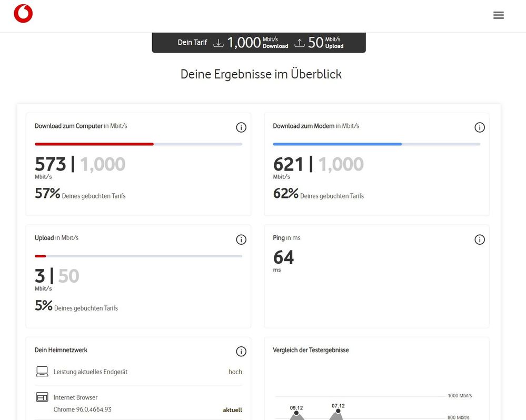Click the 5% Deines gebuchten Tarifs text
This screenshot has width=526, height=420.
(76, 306)
